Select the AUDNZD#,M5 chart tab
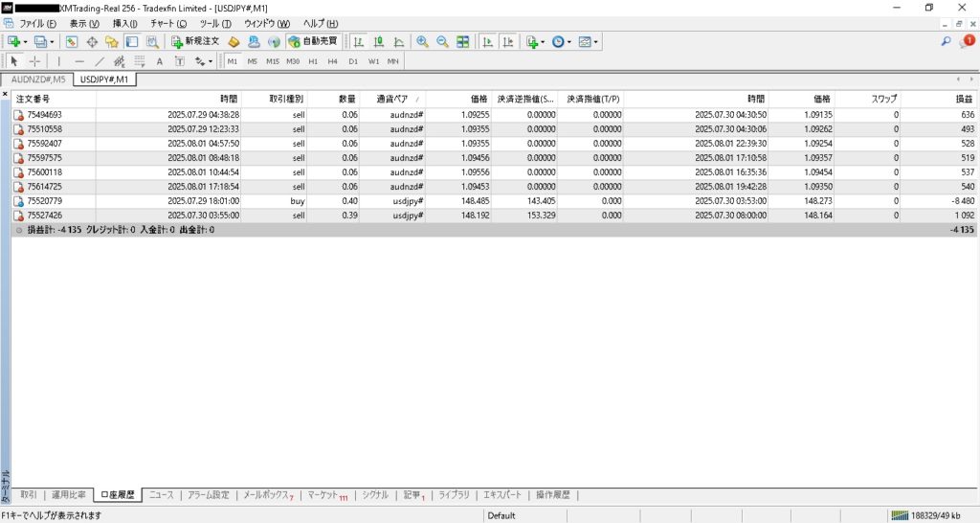Image resolution: width=980 pixels, height=523 pixels. tap(38, 80)
